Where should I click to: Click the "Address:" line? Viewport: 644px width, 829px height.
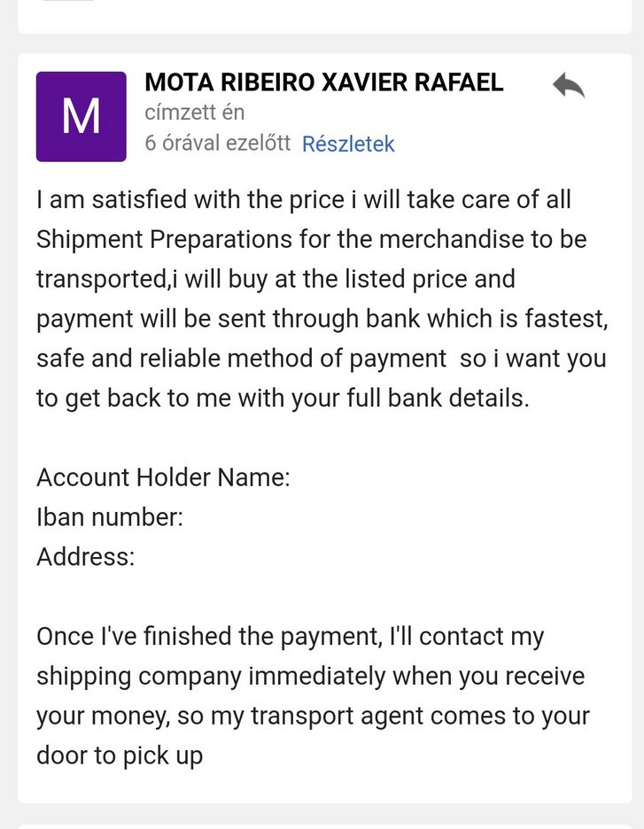click(x=85, y=557)
